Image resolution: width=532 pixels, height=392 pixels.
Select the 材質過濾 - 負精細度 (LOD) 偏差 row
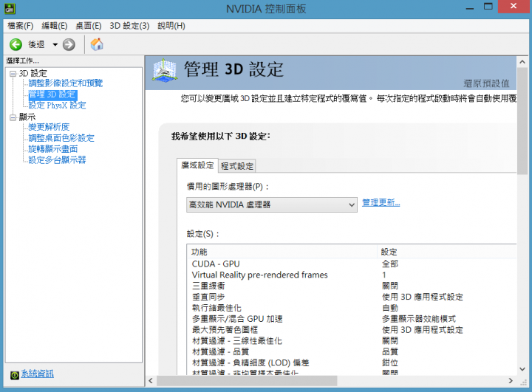(352, 362)
